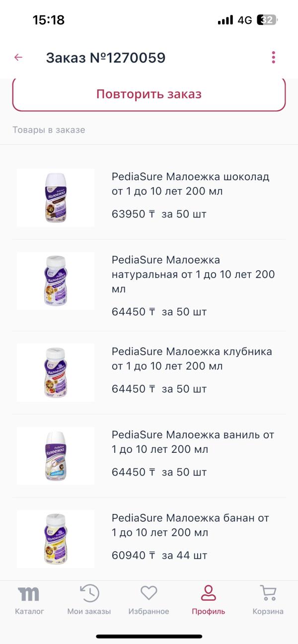Image resolution: width=298 pixels, height=644 pixels.
Task: Tap the PediaSure шоколад product thumbnail
Action: pyautogui.click(x=56, y=198)
